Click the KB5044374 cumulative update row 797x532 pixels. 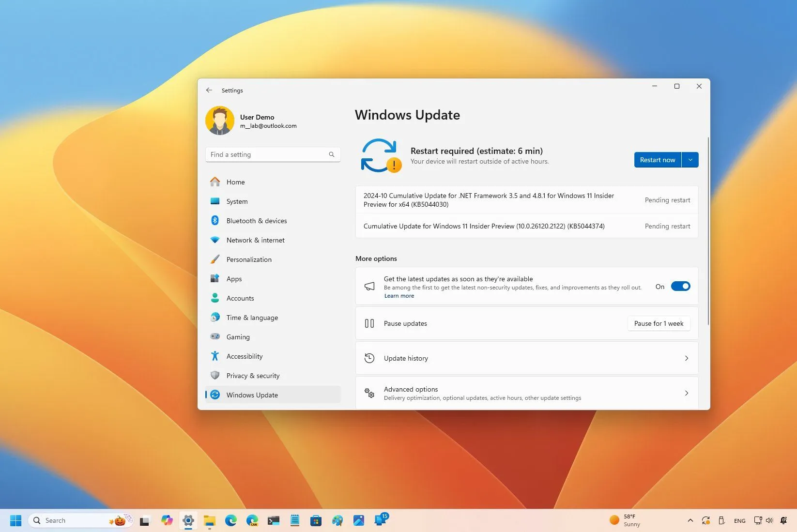click(527, 226)
